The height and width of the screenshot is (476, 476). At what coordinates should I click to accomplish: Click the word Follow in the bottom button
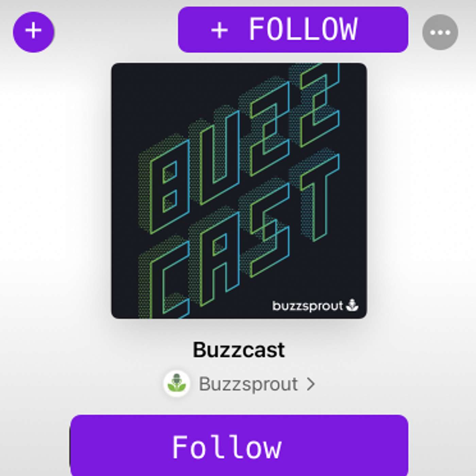(227, 447)
